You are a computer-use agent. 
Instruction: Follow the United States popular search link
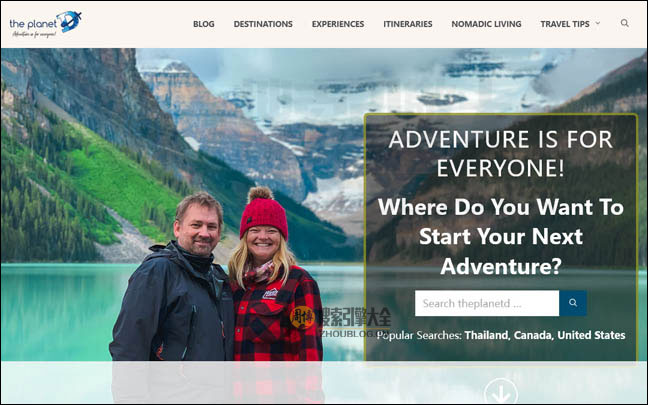pos(591,335)
